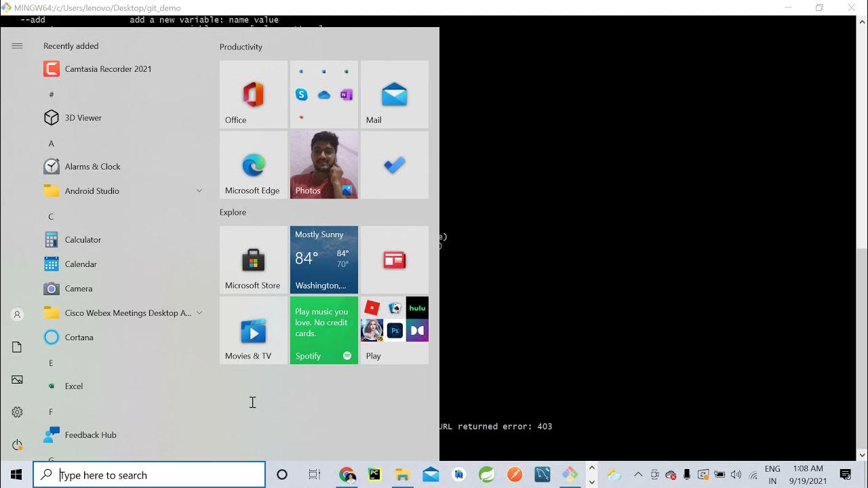
Task: Open the Calculator app
Action: pyautogui.click(x=122, y=240)
